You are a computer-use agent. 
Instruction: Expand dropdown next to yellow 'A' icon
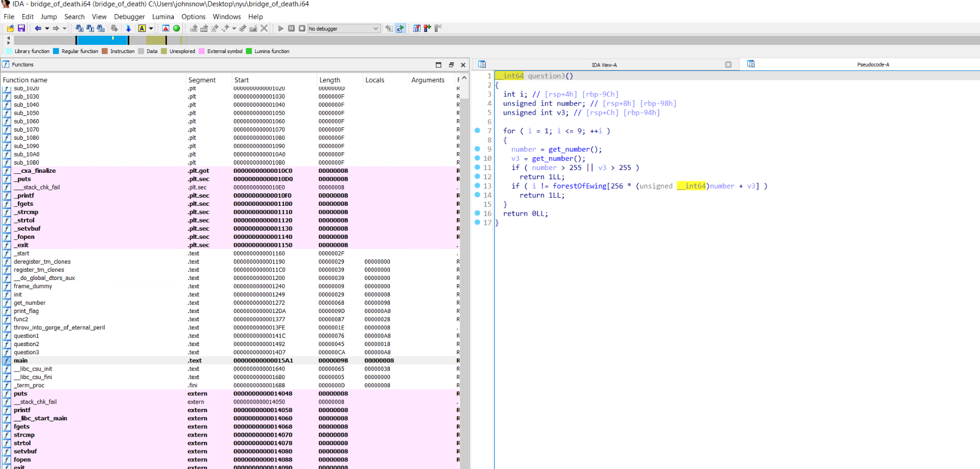pos(151,28)
